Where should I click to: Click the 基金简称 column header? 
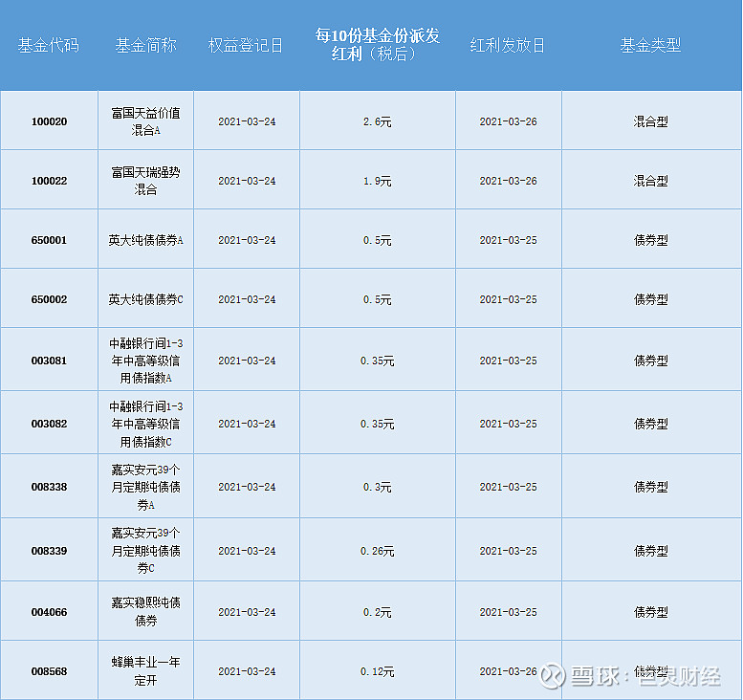click(146, 46)
